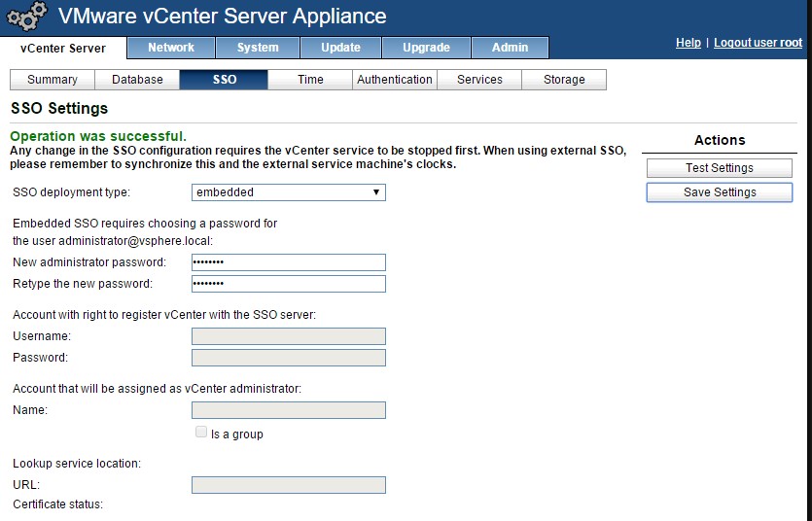Image resolution: width=812 pixels, height=521 pixels.
Task: Open the Services sub-tab
Action: (x=479, y=80)
